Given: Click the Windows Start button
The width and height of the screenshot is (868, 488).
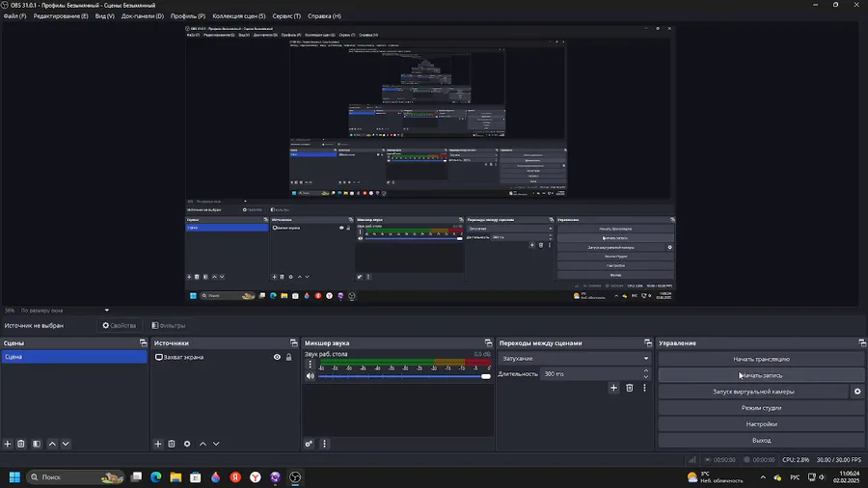Looking at the screenshot, I should pyautogui.click(x=14, y=477).
